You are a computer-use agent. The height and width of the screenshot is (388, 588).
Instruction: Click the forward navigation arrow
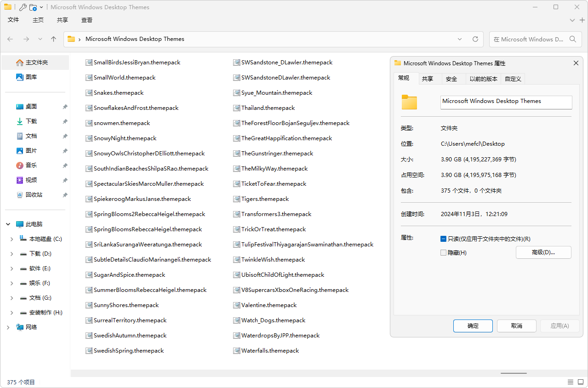tap(26, 39)
